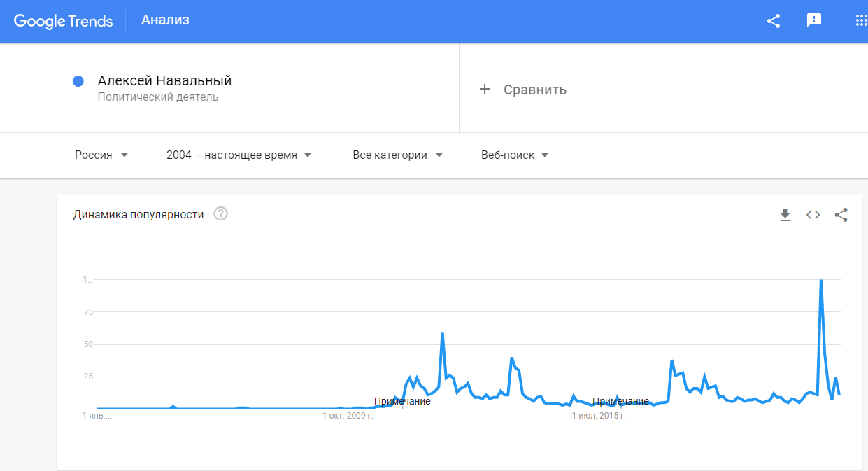This screenshot has height=471, width=868.
Task: Open the Веб-поиск search type dropdown
Action: pos(515,155)
